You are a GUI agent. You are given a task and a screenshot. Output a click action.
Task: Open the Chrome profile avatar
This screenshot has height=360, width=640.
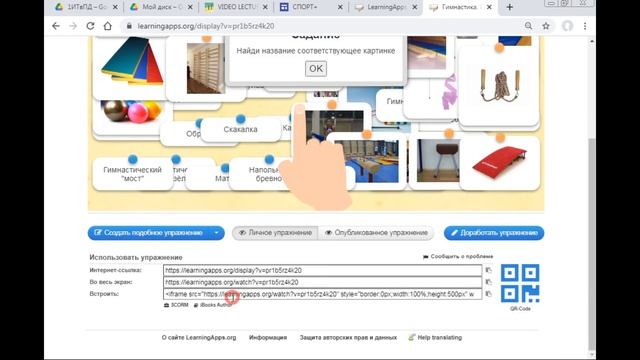click(567, 26)
